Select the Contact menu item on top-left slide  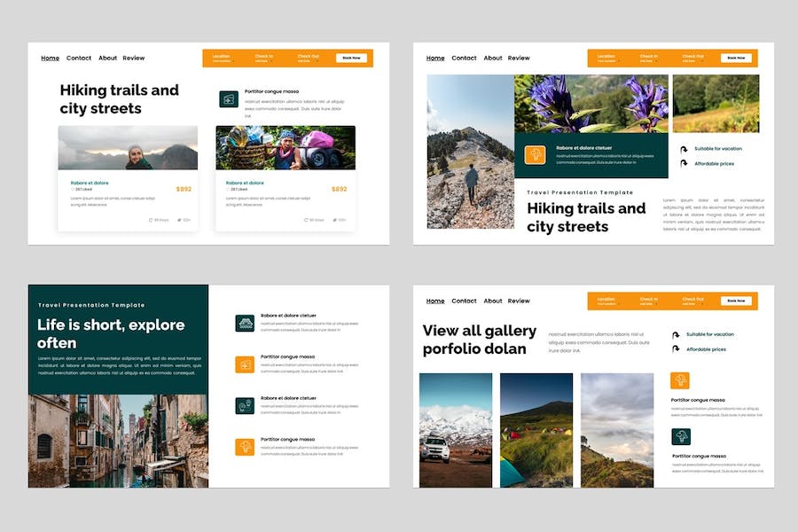79,59
